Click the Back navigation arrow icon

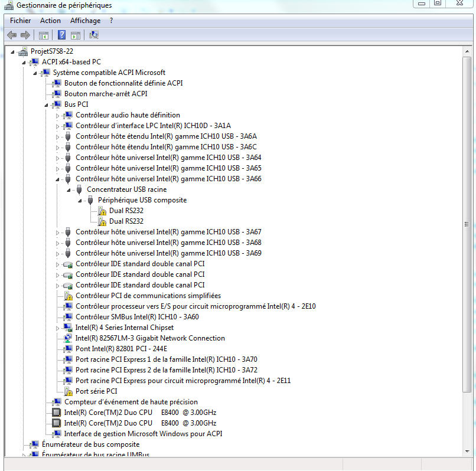(12, 35)
